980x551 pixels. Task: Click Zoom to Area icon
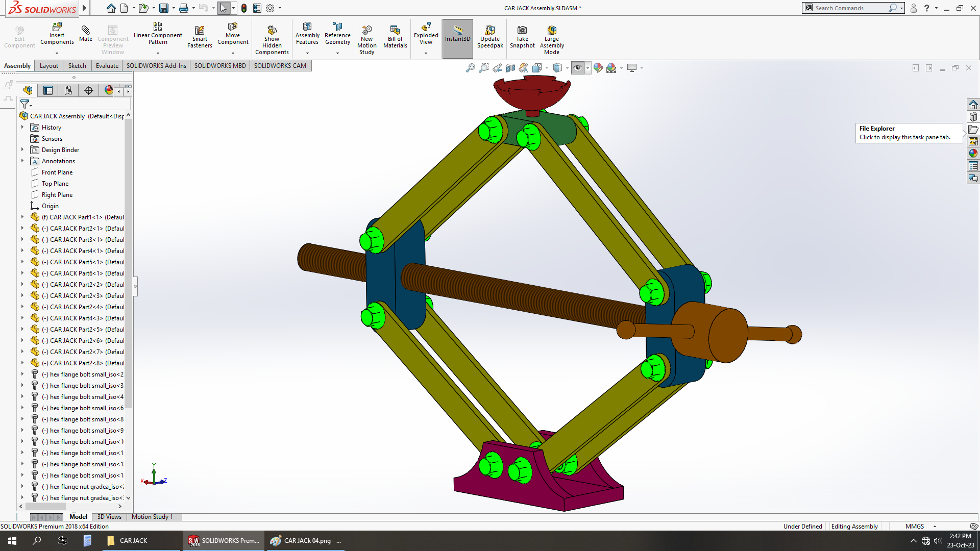click(x=483, y=68)
